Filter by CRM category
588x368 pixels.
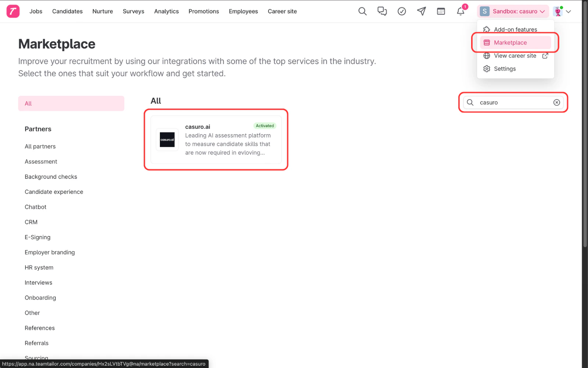click(31, 222)
